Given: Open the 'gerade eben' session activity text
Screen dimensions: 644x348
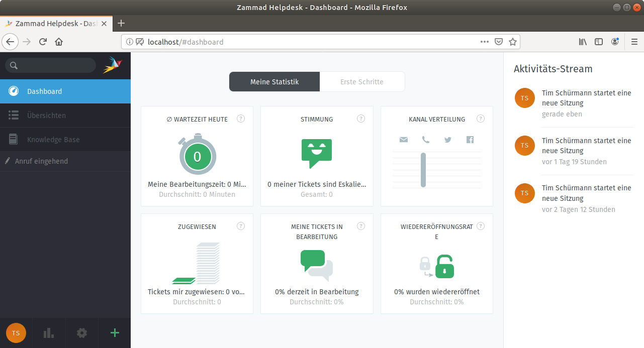Looking at the screenshot, I should (587, 98).
